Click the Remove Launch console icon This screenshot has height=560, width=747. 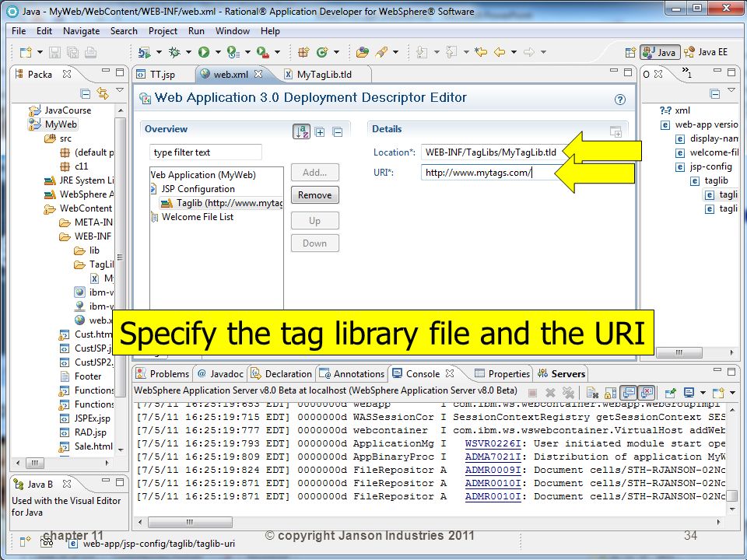pyautogui.click(x=550, y=393)
